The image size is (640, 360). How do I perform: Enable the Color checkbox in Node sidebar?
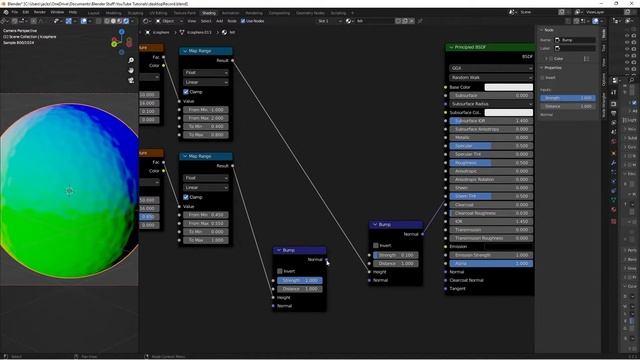click(x=551, y=59)
